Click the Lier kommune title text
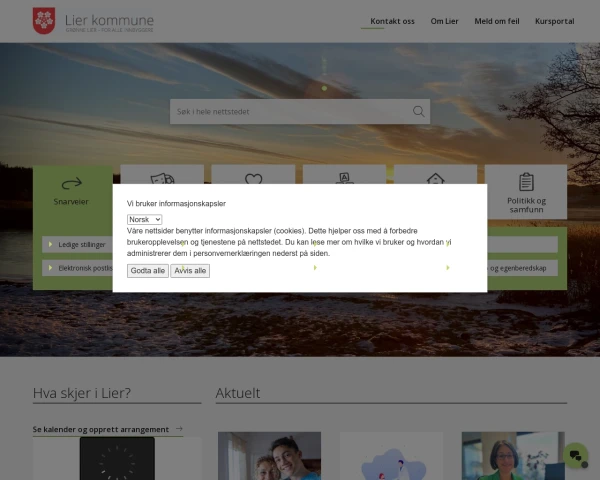600x480 pixels. coord(109,20)
